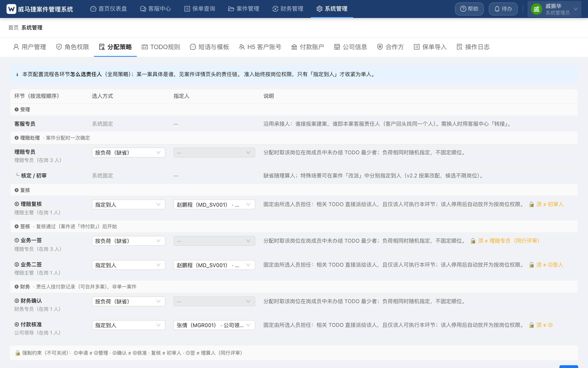Select 系统管理 in top navigation

coord(332,9)
